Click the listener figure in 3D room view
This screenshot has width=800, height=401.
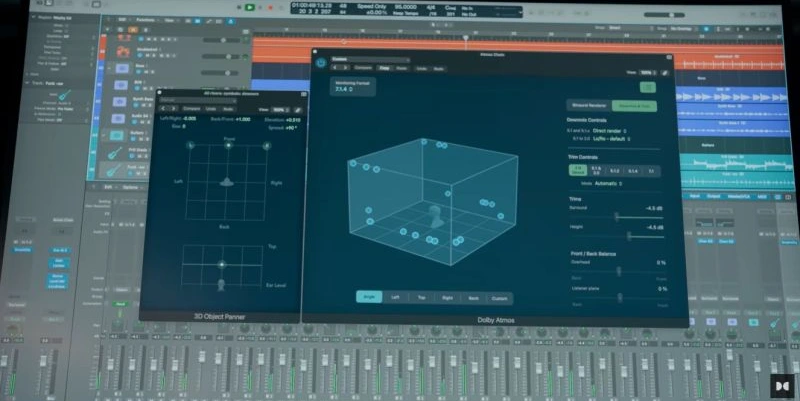point(435,214)
